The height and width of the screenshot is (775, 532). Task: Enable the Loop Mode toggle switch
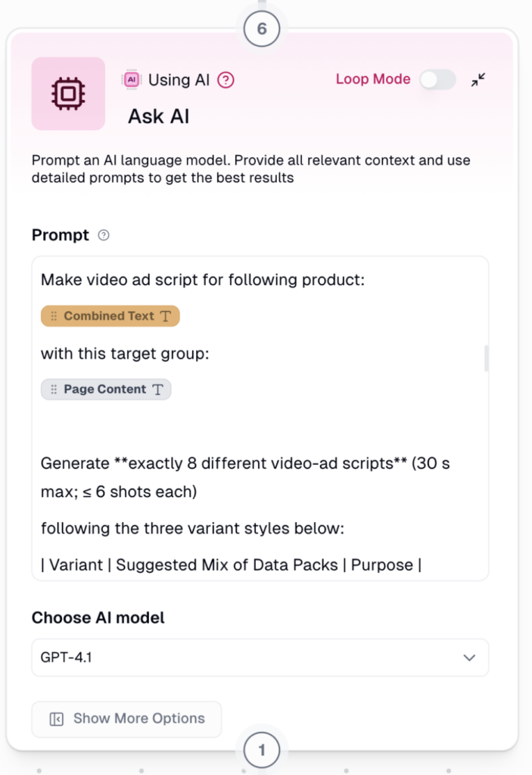coord(437,79)
